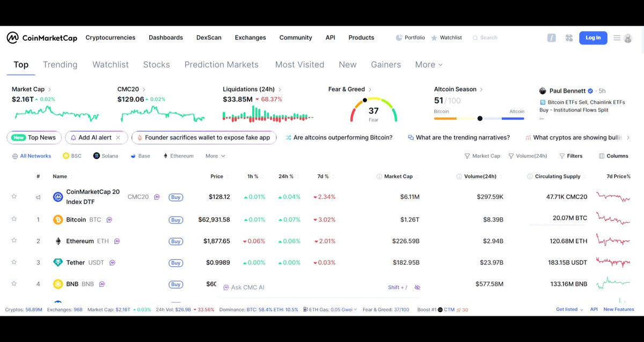
Task: Click the CoinMarketCap logo
Action: 42,38
